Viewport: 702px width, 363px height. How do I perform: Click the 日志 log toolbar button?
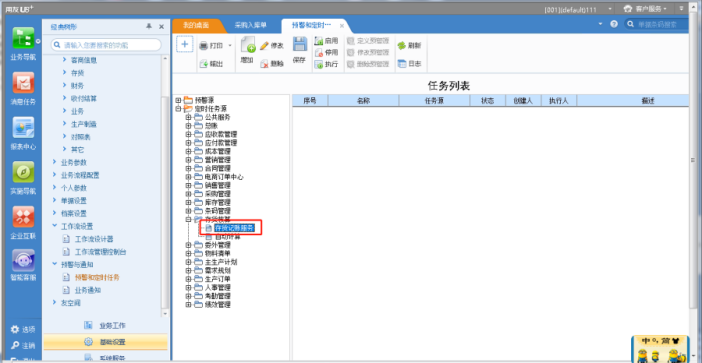point(409,64)
